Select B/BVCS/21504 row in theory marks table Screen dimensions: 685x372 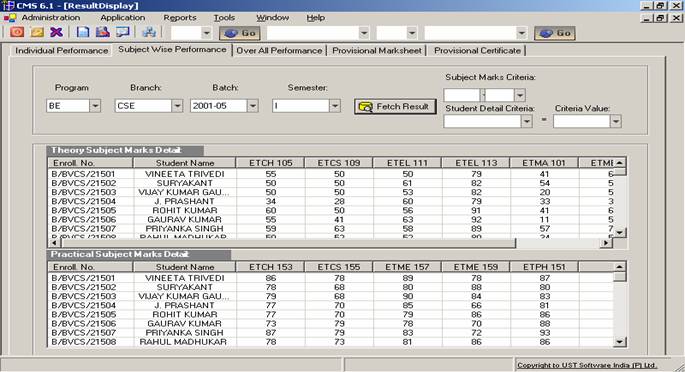tap(330, 201)
